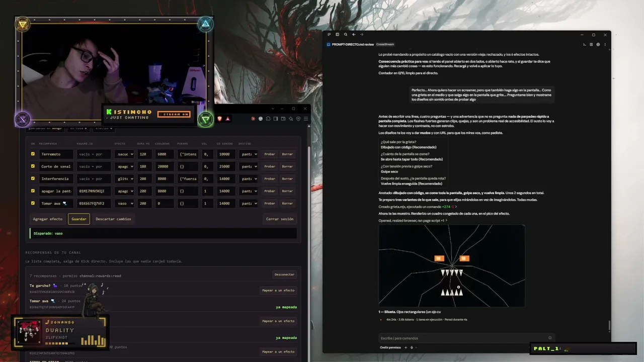644x362 pixels.
Task: Click Borrar for the Tomar awa effect
Action: 287,203
